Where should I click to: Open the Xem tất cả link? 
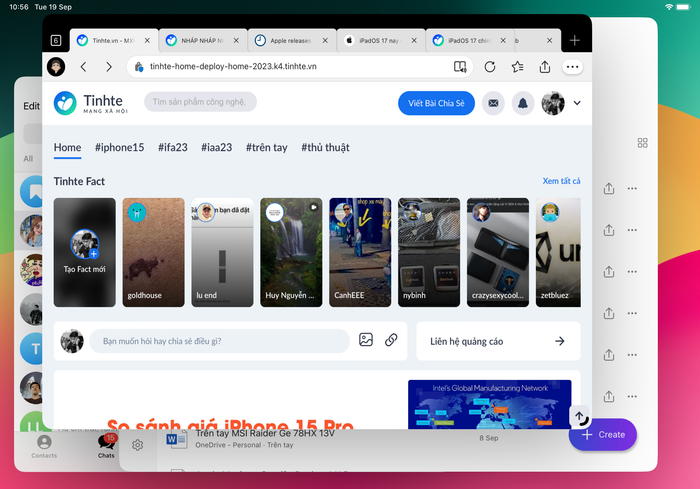click(561, 181)
